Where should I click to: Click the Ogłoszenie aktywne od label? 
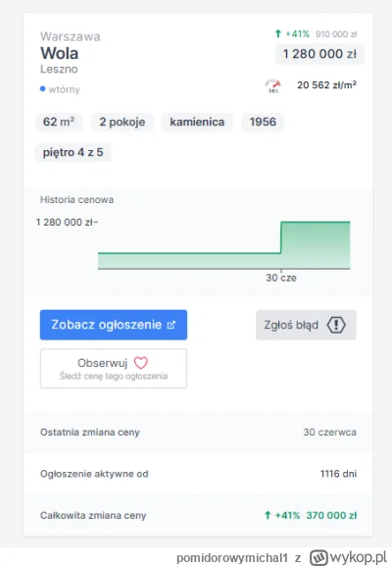[94, 474]
